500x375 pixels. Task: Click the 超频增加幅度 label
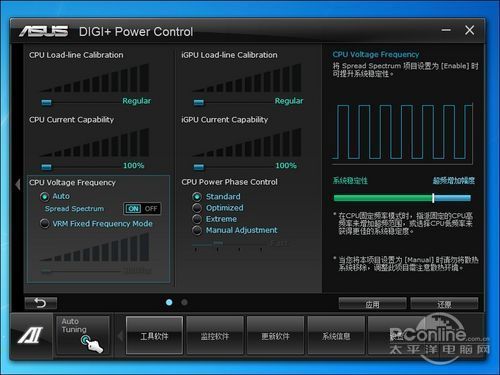point(454,181)
